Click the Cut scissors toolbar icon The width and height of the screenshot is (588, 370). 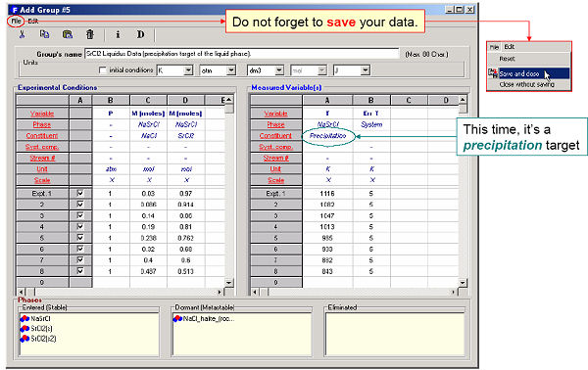click(x=23, y=34)
